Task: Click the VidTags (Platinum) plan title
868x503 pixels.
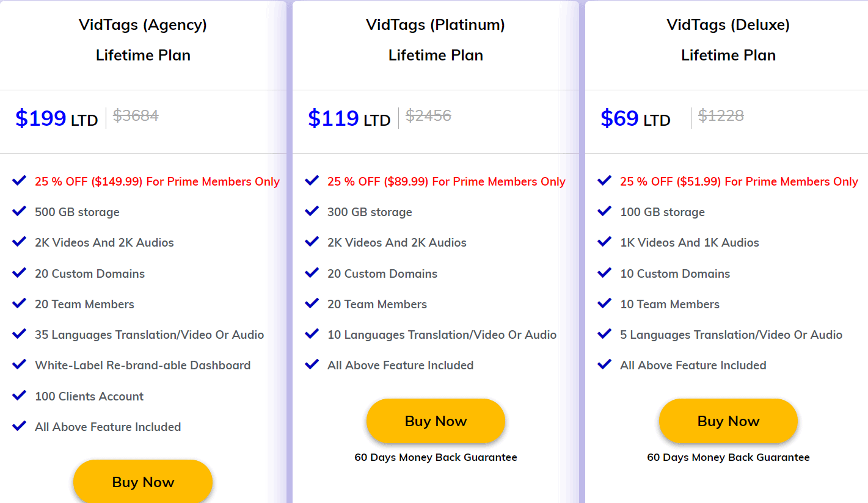Action: [436, 25]
